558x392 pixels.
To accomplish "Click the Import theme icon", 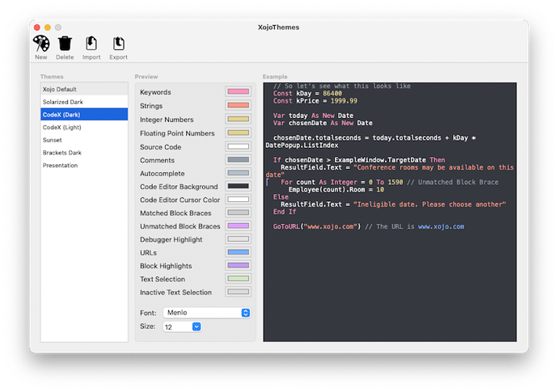I will coord(91,44).
